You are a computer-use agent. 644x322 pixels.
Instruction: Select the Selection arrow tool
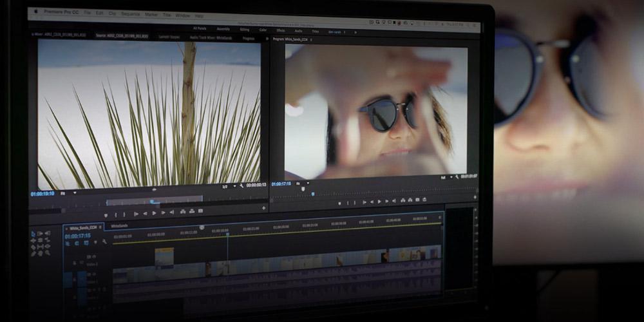pos(33,233)
